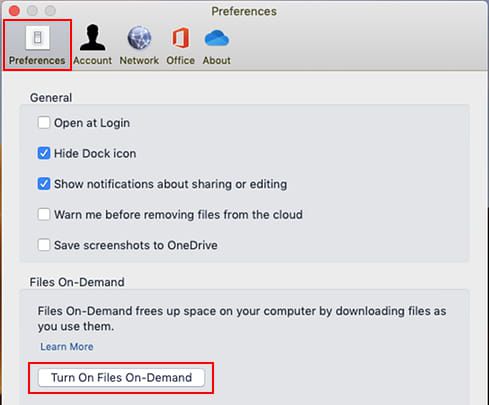Open the Network globe icon
489x405 pixels.
(139, 38)
